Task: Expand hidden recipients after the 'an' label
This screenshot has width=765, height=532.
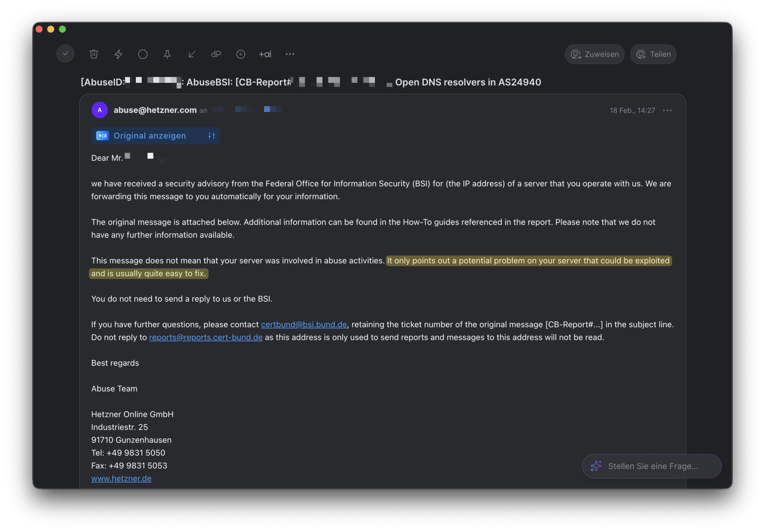Action: (x=273, y=109)
